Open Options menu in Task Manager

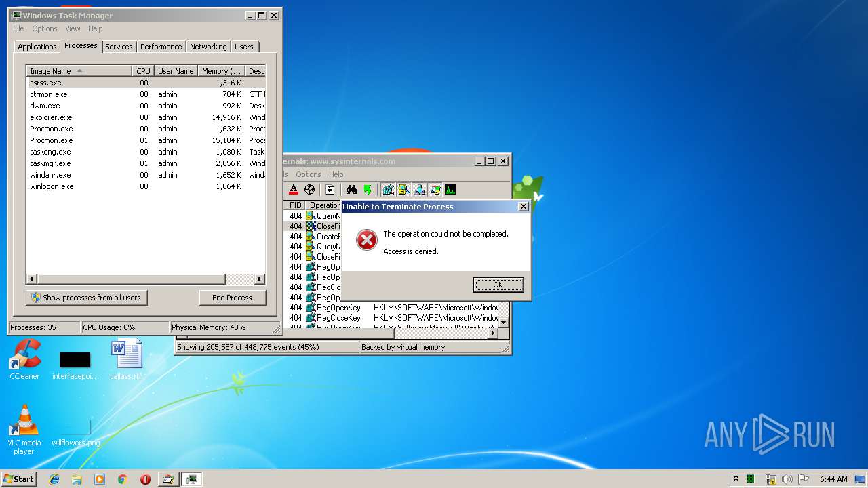[x=45, y=28]
